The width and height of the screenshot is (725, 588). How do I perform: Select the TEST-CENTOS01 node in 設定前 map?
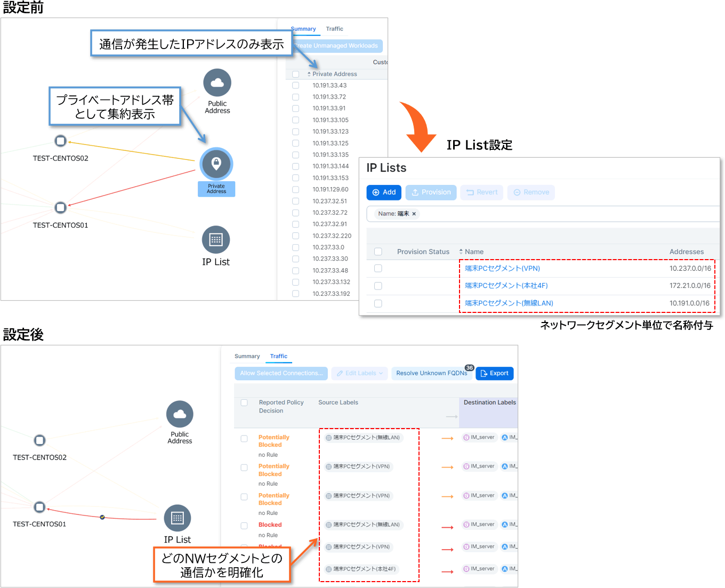(x=61, y=207)
